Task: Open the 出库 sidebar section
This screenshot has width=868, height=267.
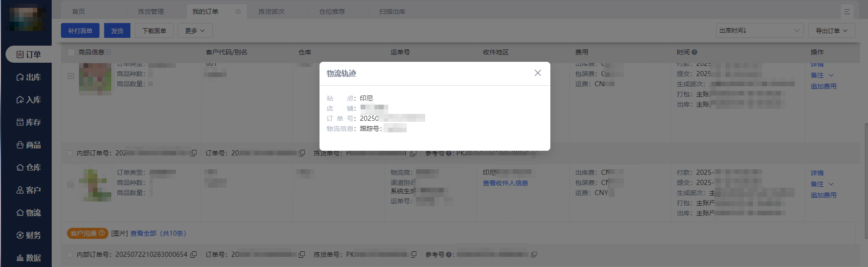Action: (x=29, y=77)
